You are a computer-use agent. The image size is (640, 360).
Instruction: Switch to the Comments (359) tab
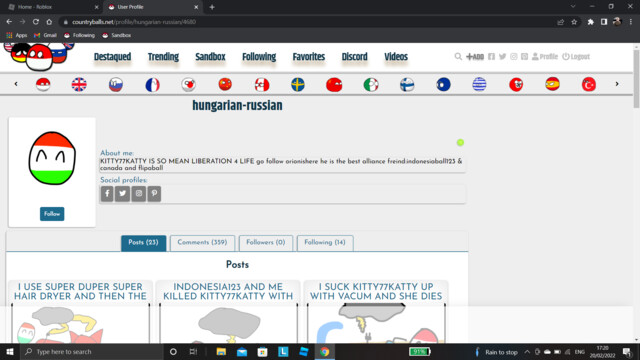tap(202, 243)
